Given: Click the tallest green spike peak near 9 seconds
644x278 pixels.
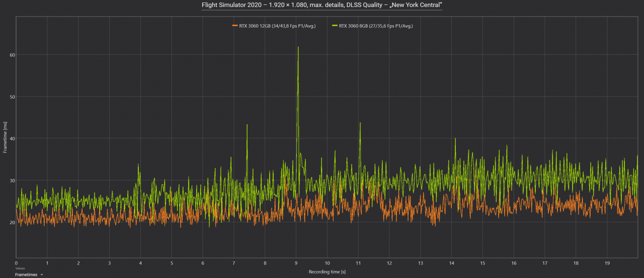Looking at the screenshot, I should pos(298,48).
